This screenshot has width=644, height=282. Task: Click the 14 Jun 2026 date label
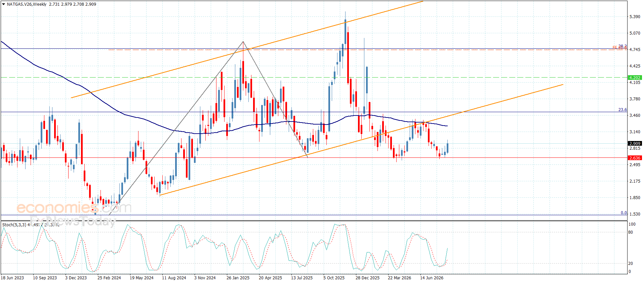(432, 278)
